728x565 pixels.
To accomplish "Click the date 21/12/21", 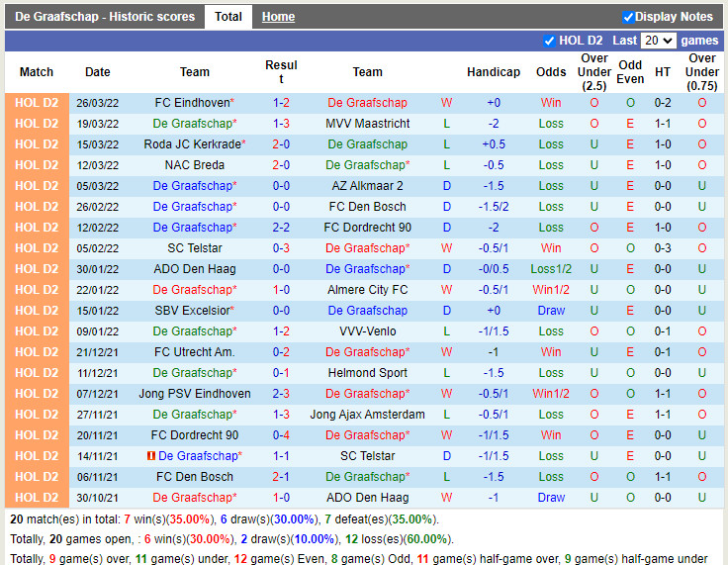I will (x=98, y=352).
